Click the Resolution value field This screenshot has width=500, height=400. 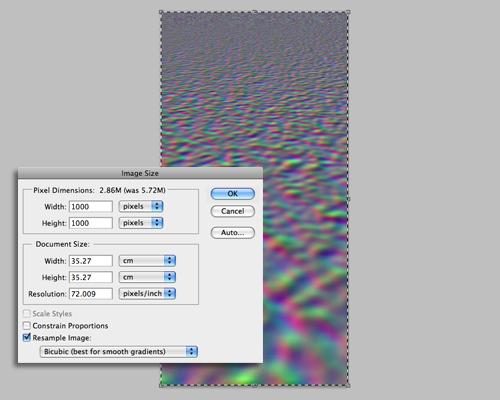tap(91, 294)
